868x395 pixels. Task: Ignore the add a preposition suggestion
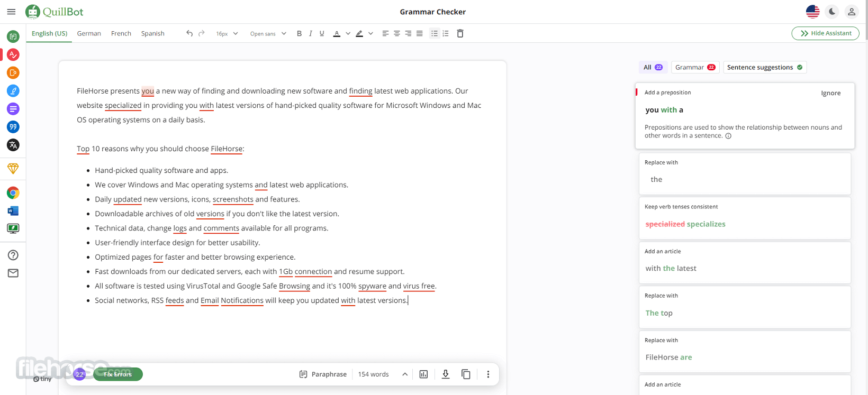(x=830, y=93)
